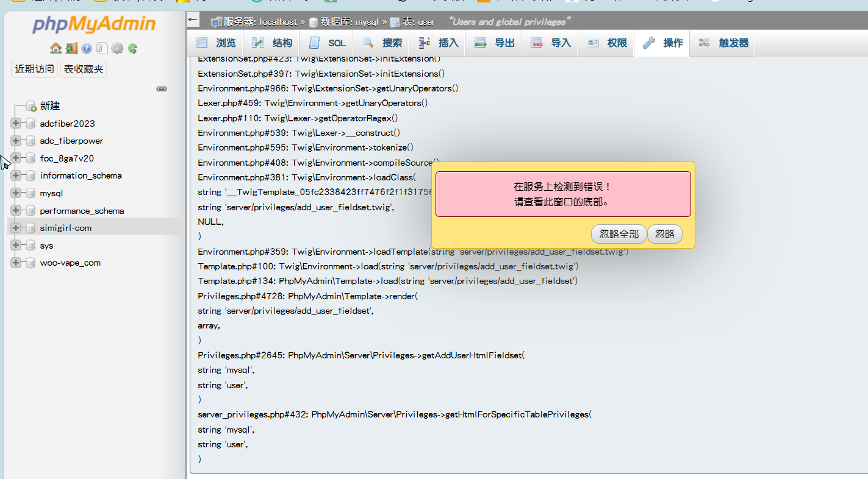The height and width of the screenshot is (479, 868).
Task: Switch to the SQL tab
Action: point(328,43)
